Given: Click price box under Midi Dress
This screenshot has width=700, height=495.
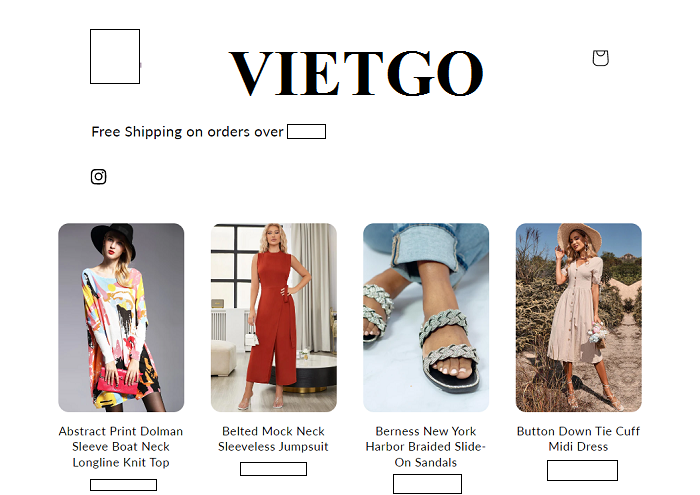Looking at the screenshot, I should [x=583, y=470].
